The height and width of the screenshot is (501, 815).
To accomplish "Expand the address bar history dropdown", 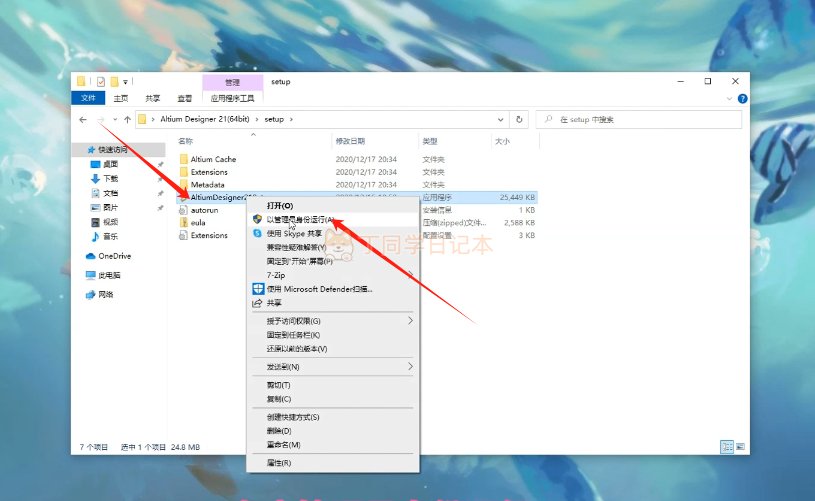I will (500, 120).
